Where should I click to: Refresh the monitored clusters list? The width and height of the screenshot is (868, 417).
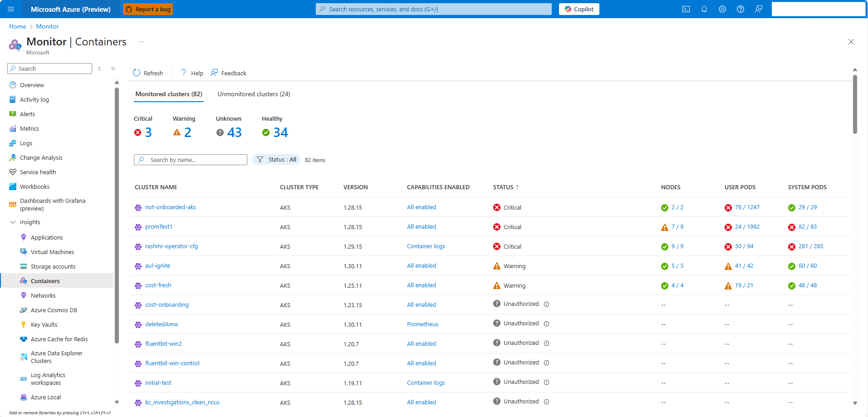[148, 73]
